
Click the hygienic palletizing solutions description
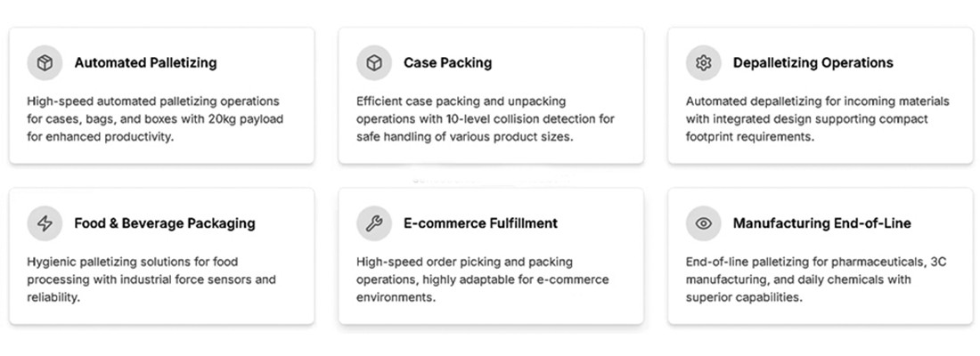pyautogui.click(x=151, y=279)
